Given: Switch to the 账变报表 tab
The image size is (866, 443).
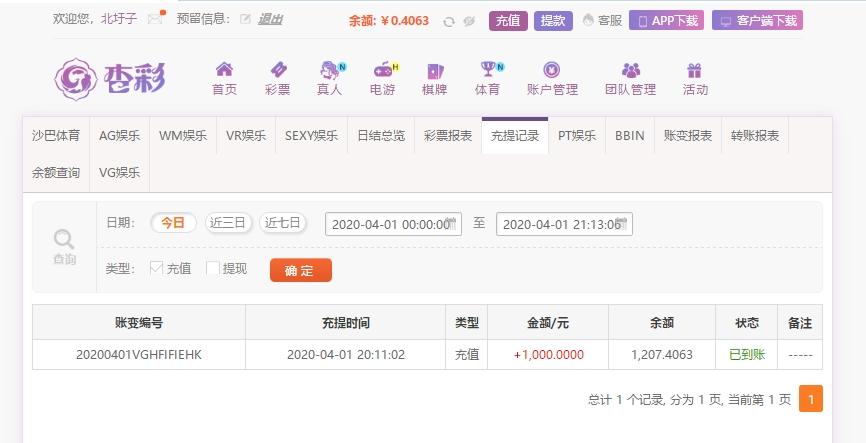Looking at the screenshot, I should 688,136.
